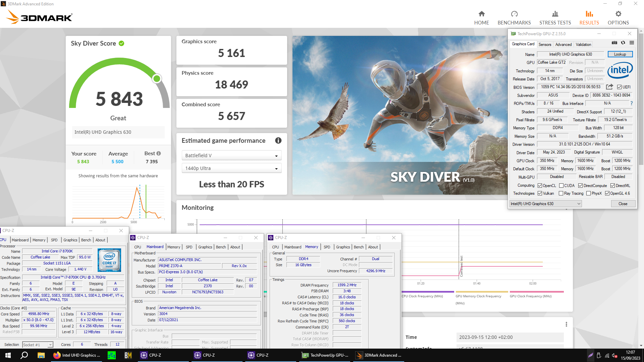Image resolution: width=644 pixels, height=362 pixels.
Task: Open the Mainboard tab in the left CPU-Z window
Action: [20, 240]
